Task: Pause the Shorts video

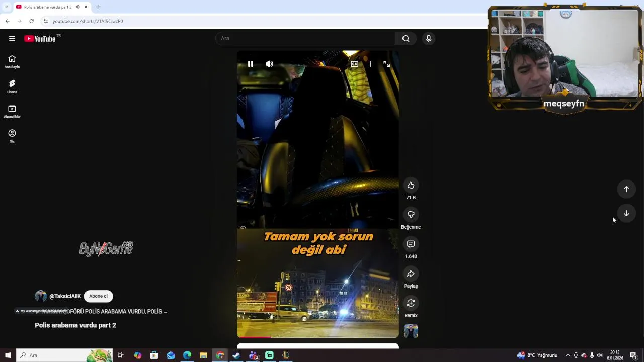Action: (250, 64)
